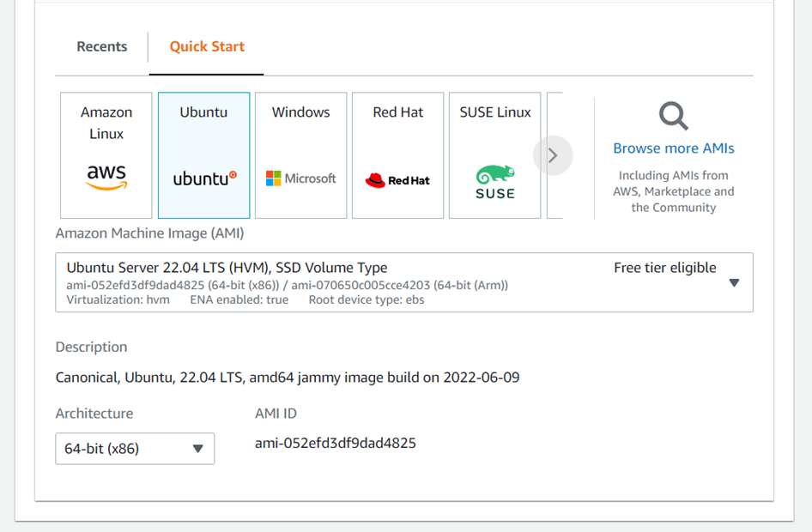Viewport: 812px width, 532px height.
Task: Open the Architecture 64-bit (x86) dropdown
Action: (135, 449)
